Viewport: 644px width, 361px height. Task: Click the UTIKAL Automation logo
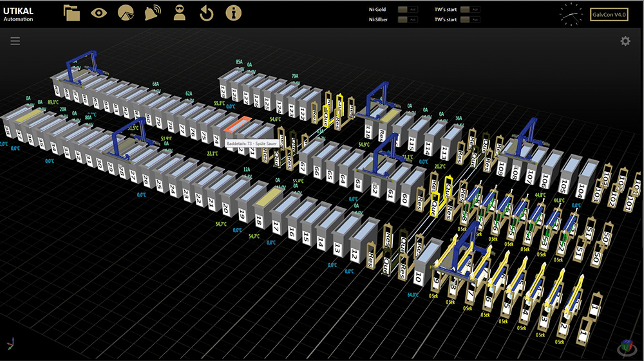(19, 14)
